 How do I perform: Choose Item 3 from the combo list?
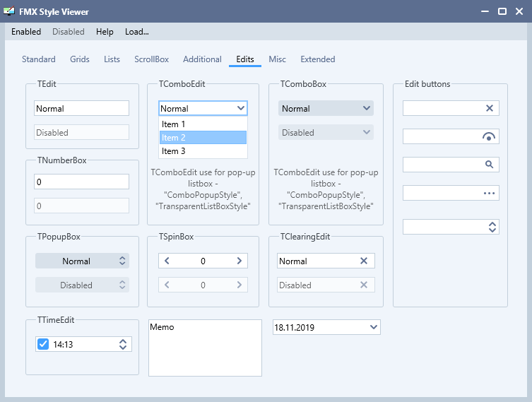click(x=203, y=151)
